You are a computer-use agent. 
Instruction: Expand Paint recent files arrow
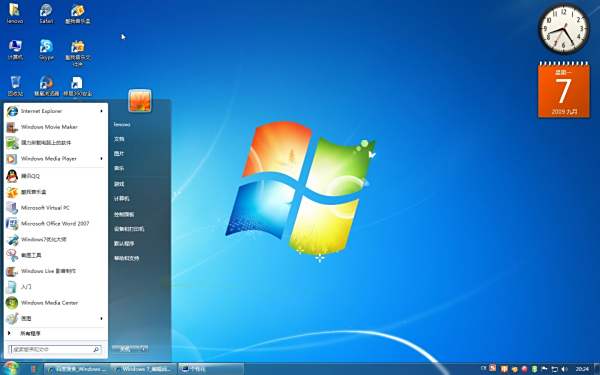[101, 318]
